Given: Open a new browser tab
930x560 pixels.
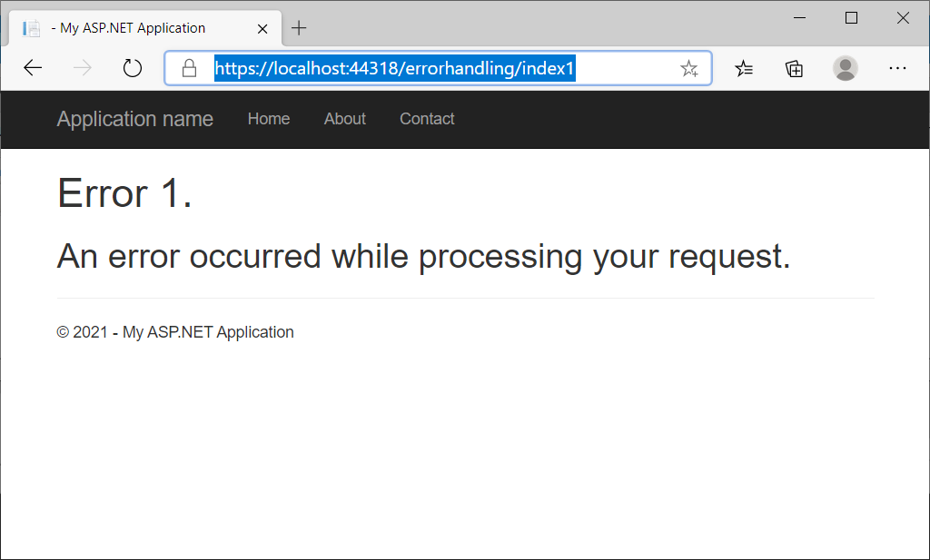Looking at the screenshot, I should click(x=299, y=28).
